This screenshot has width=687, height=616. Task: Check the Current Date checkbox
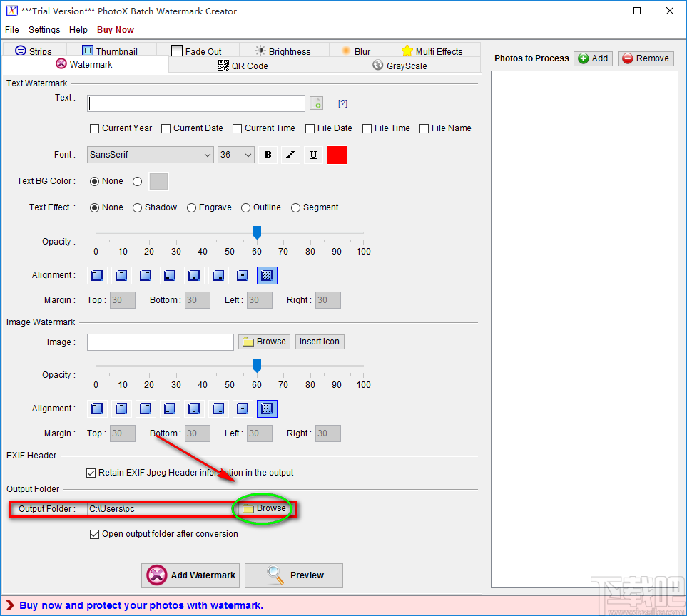166,129
